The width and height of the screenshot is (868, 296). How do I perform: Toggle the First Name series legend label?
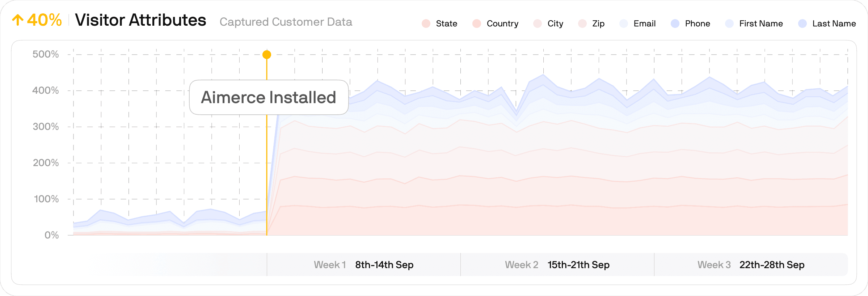(x=761, y=24)
